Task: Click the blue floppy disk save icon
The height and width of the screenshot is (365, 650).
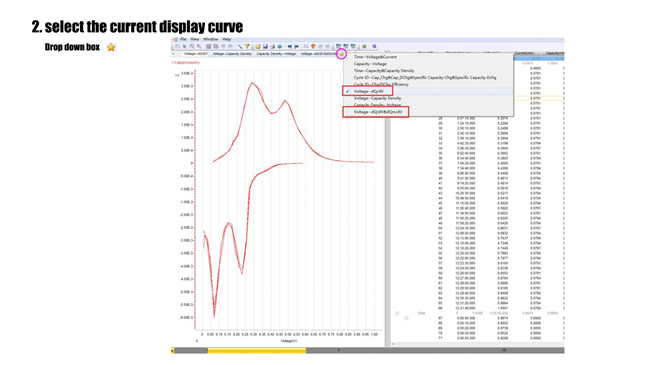Action: coord(265,46)
